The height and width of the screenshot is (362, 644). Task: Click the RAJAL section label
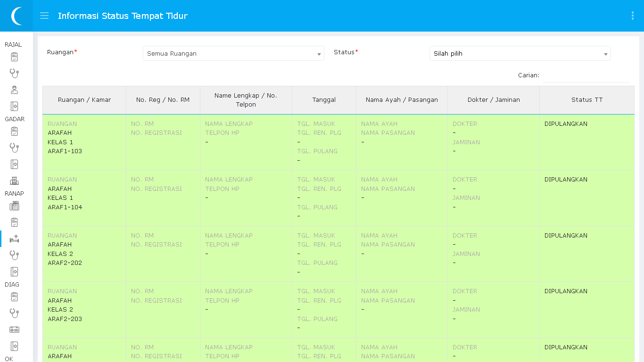click(x=13, y=45)
